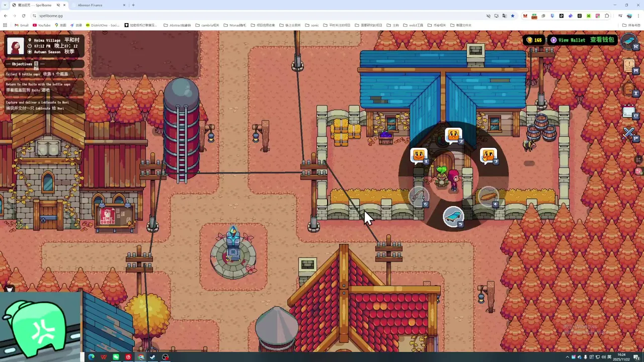Click the 'Autumn Season' label
Image resolution: width=644 pixels, height=362 pixels.
(x=47, y=52)
